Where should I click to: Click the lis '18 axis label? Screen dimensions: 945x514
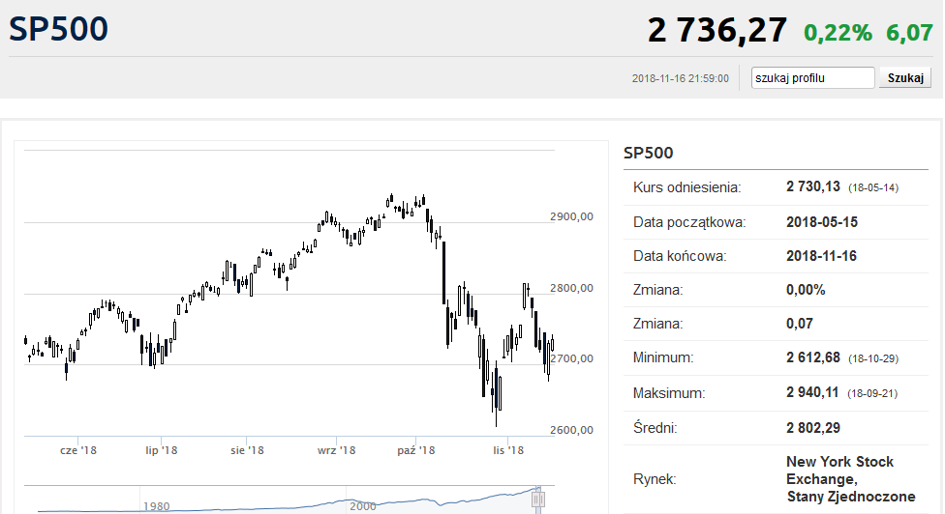(x=508, y=451)
